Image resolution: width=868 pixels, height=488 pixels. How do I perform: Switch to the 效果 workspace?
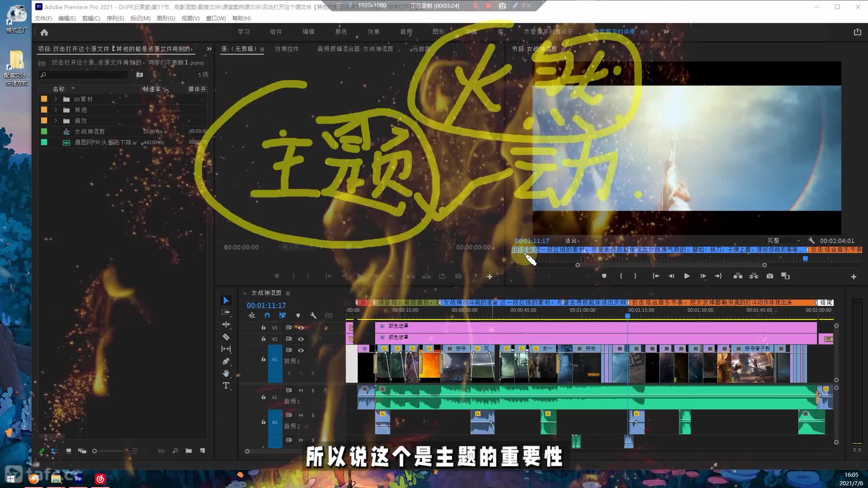click(x=373, y=32)
